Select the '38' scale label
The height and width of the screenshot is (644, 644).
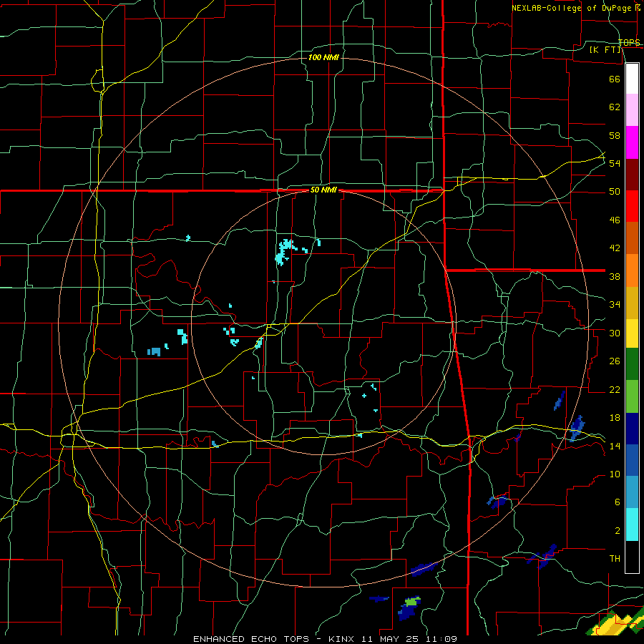[x=615, y=276]
